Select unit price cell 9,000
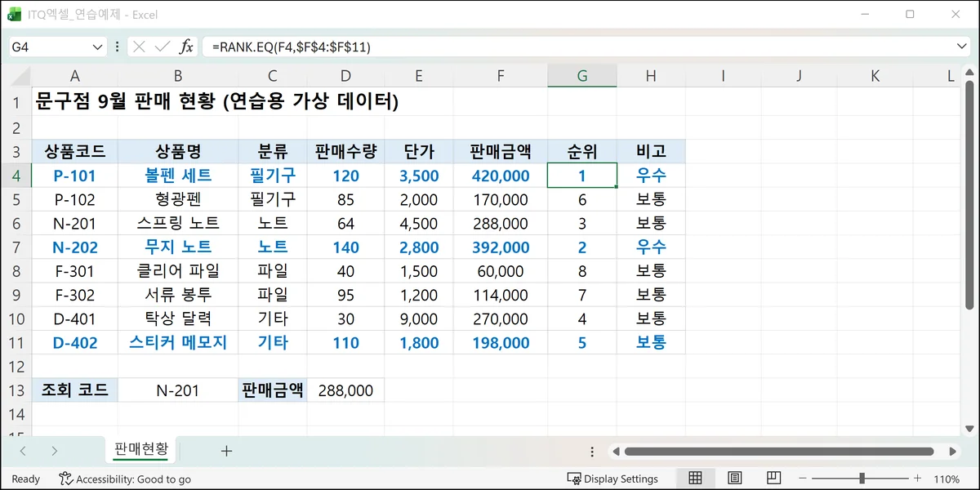Screen dimensions: 980x490 (x=419, y=318)
